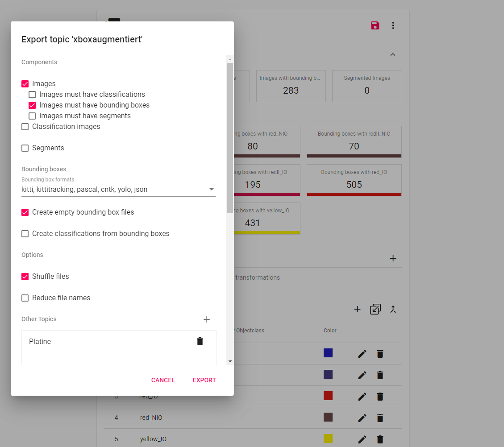The width and height of the screenshot is (504, 447).
Task: Click the red_NIO brown color swatch
Action: (328, 417)
